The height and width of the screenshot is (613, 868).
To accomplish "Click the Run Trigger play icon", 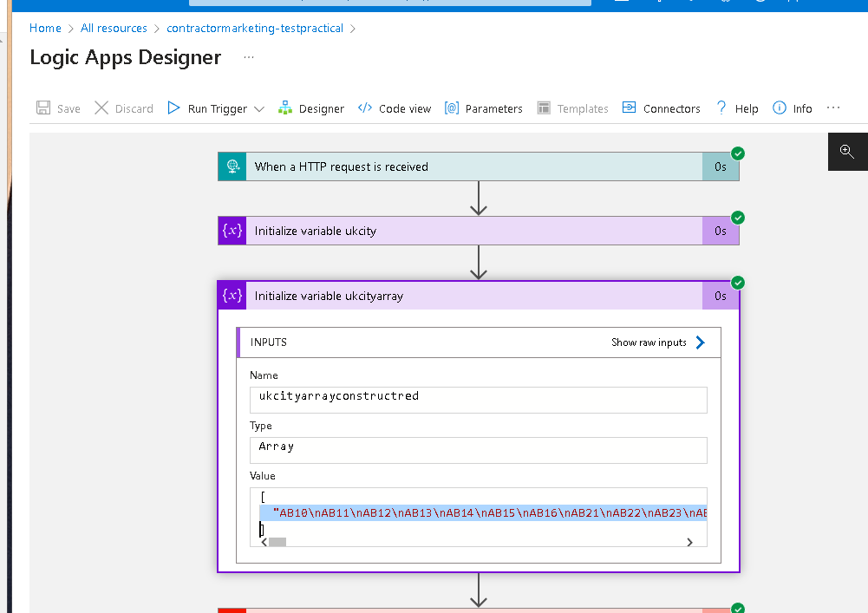I will [x=173, y=108].
